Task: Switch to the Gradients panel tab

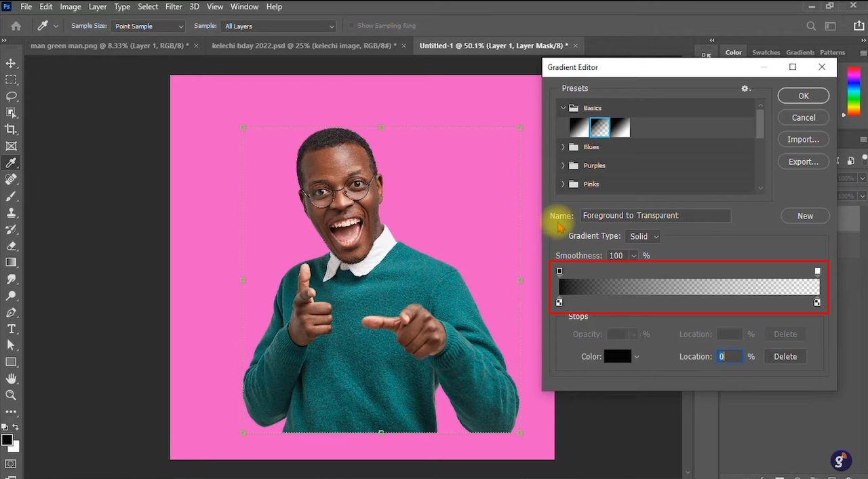Action: [x=800, y=52]
